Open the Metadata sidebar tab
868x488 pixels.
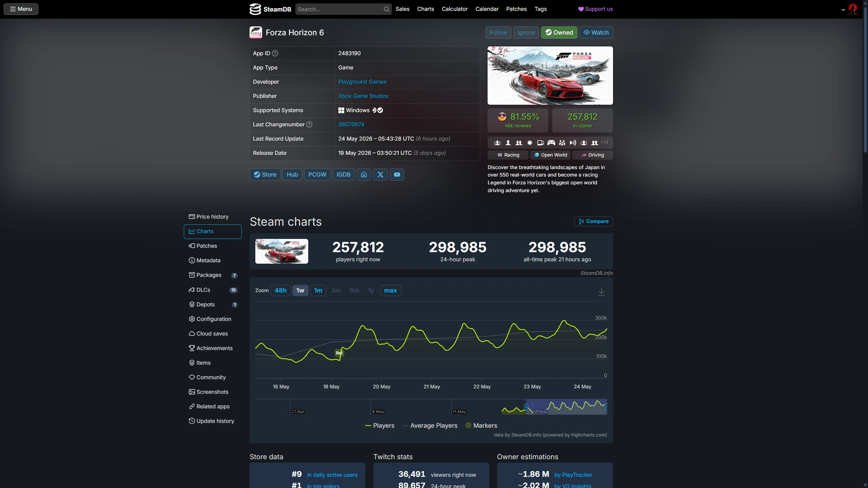tap(213, 260)
